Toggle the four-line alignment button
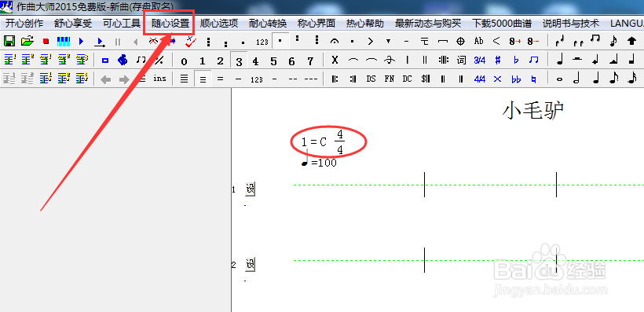Screen dimensions: 644x312 tap(184, 79)
